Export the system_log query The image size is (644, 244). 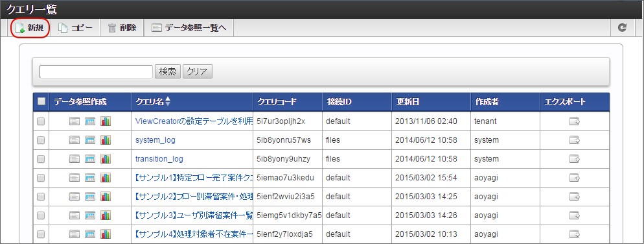tap(574, 140)
